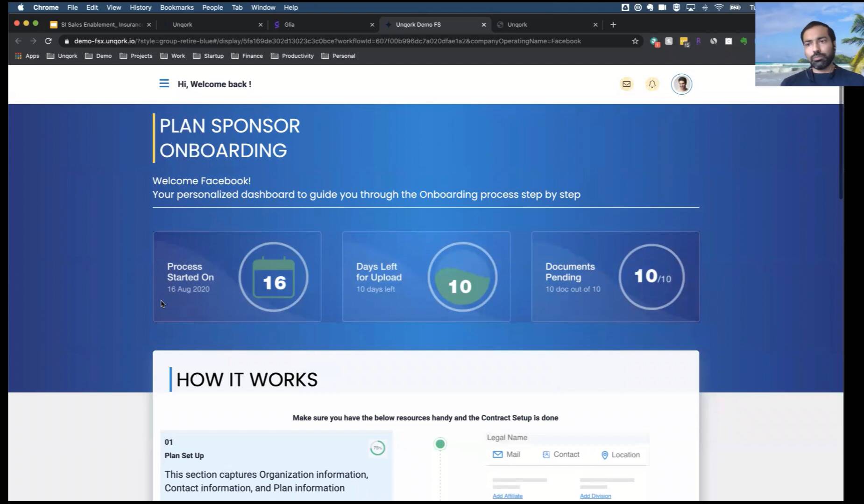Image resolution: width=864 pixels, height=504 pixels.
Task: Reload the page with the refresh icon
Action: 48,41
